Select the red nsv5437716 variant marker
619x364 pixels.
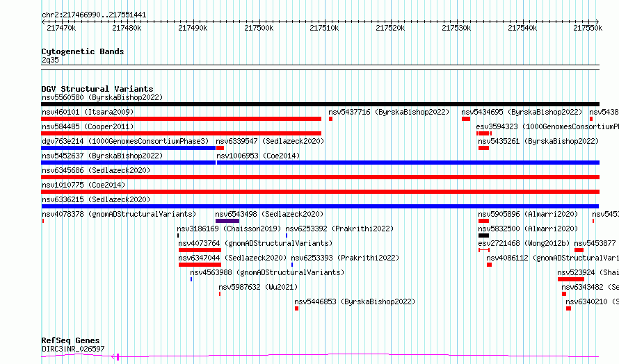(x=331, y=119)
